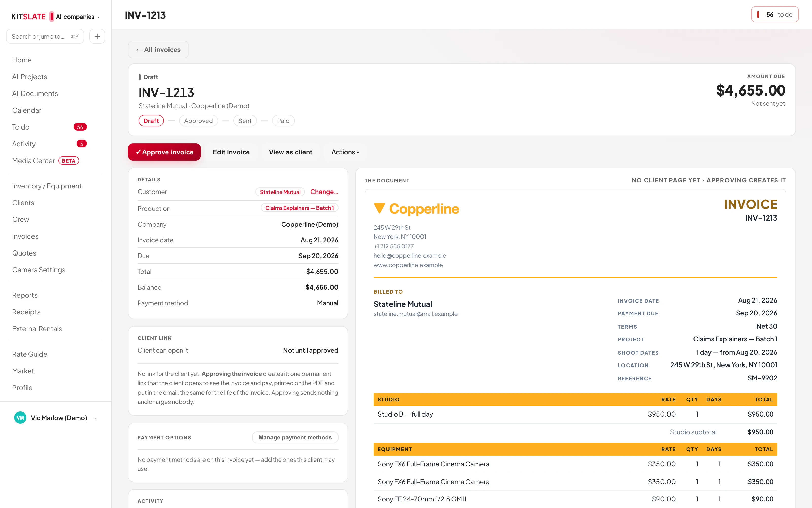Select the Approved status step

[x=198, y=121]
